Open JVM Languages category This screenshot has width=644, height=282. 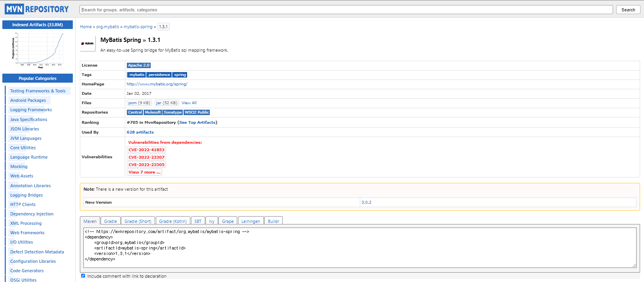pos(26,138)
